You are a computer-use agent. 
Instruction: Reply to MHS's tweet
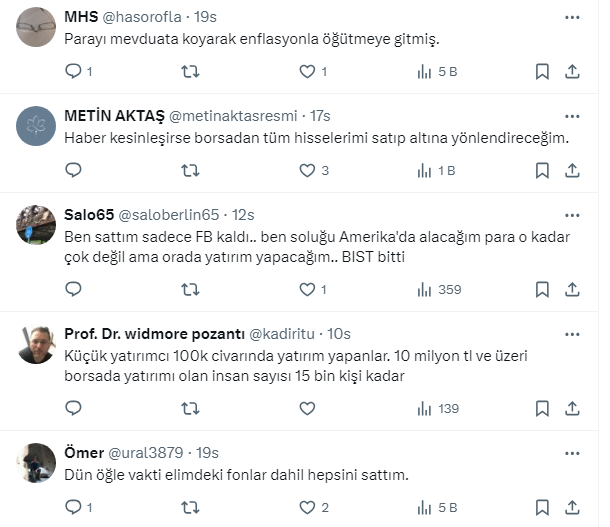[x=72, y=71]
